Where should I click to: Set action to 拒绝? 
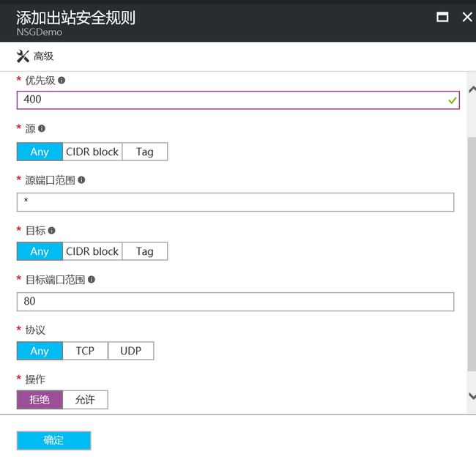pos(40,400)
